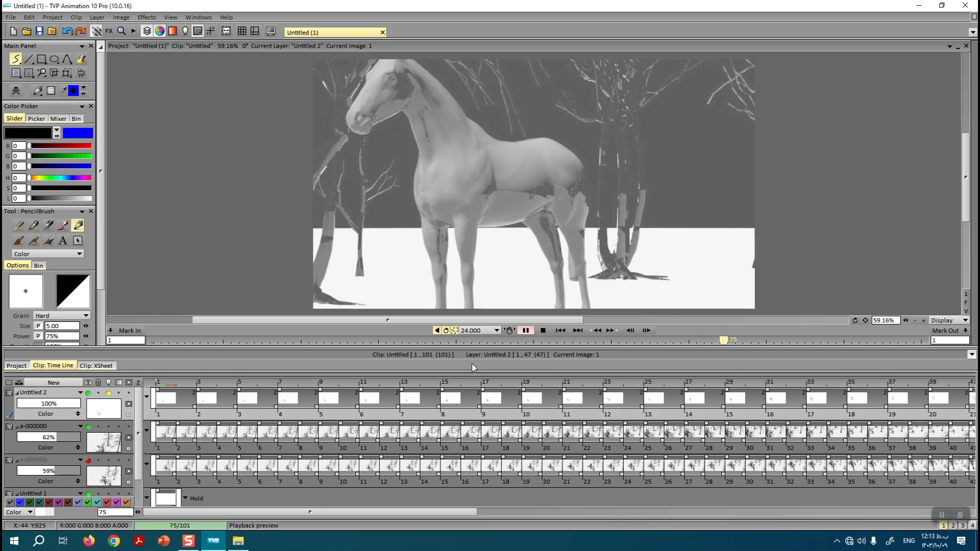This screenshot has height=551, width=980.
Task: Adjust the red R channel slider
Action: [x=60, y=146]
